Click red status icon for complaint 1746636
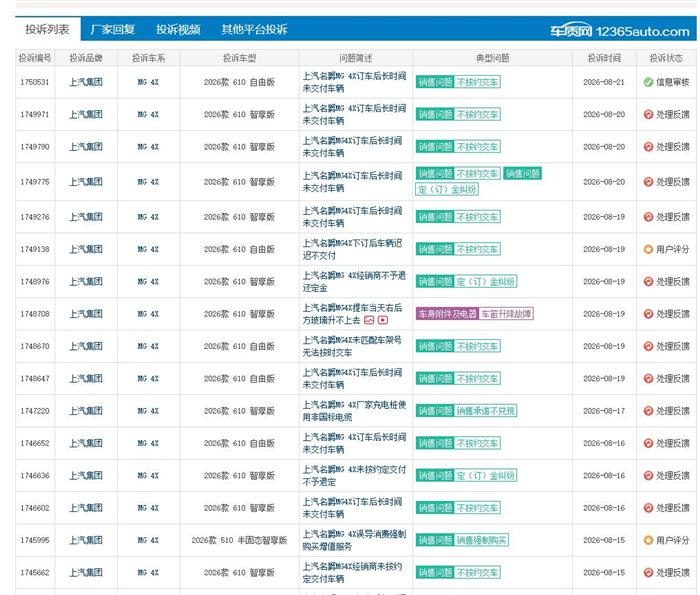700x595 pixels. tap(648, 475)
